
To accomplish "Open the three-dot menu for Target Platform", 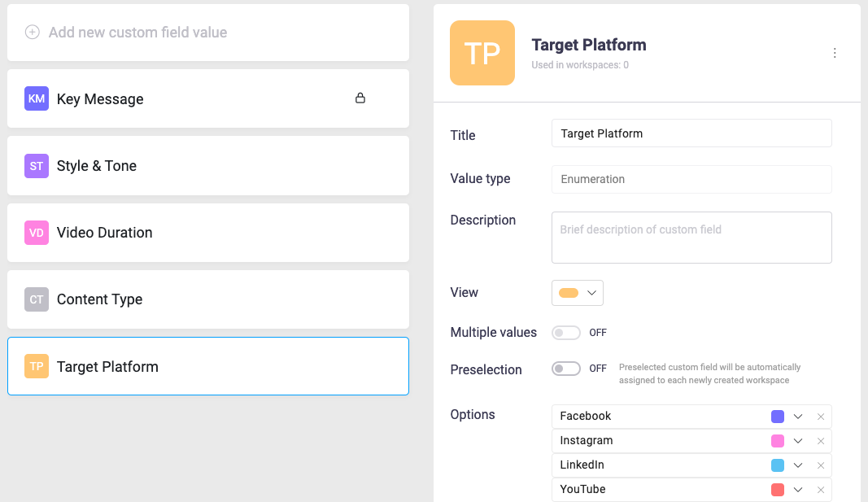I will [835, 53].
